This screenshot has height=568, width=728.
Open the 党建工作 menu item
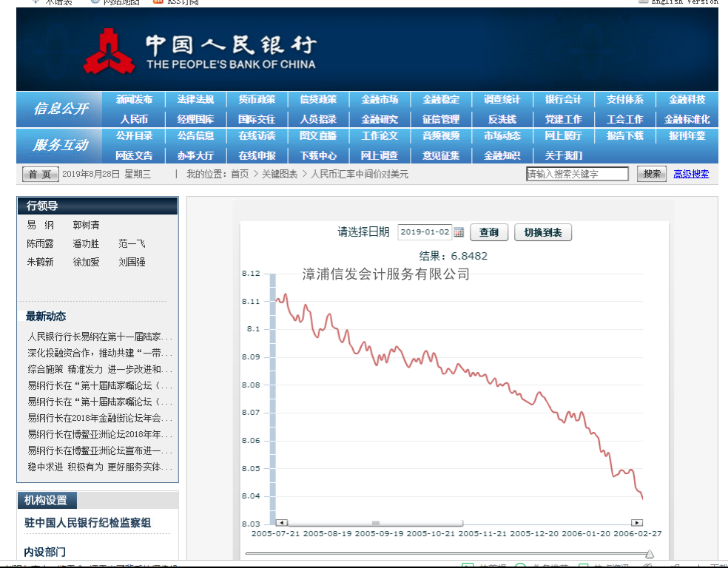point(563,119)
